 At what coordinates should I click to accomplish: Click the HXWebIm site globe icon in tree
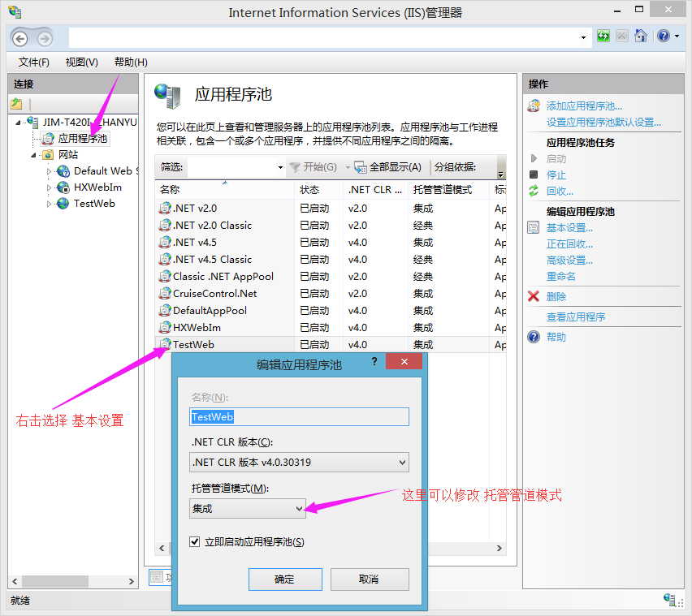click(63, 187)
